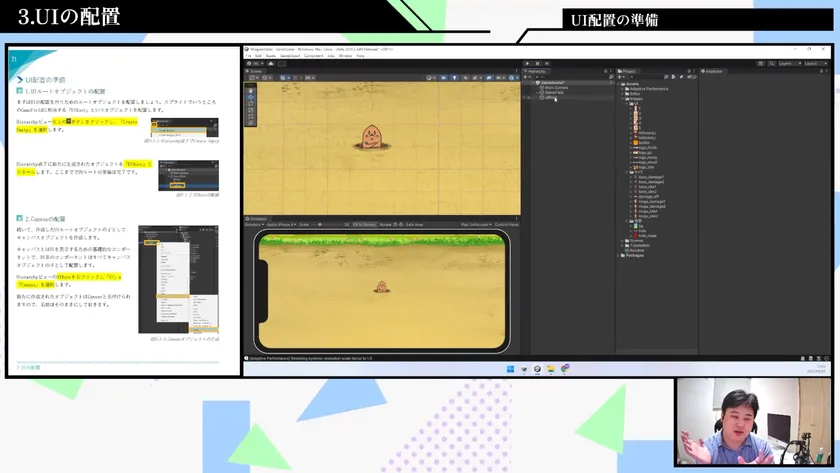Click the Control Panel button in Simulator

tap(507, 225)
